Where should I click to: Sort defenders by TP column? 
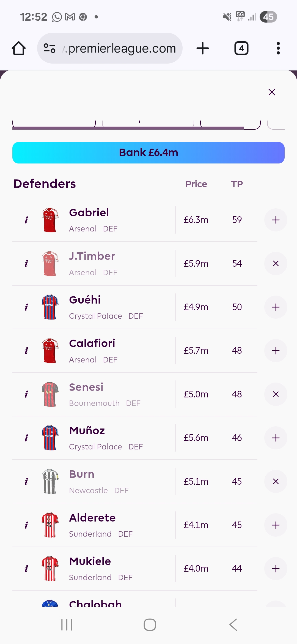(237, 184)
